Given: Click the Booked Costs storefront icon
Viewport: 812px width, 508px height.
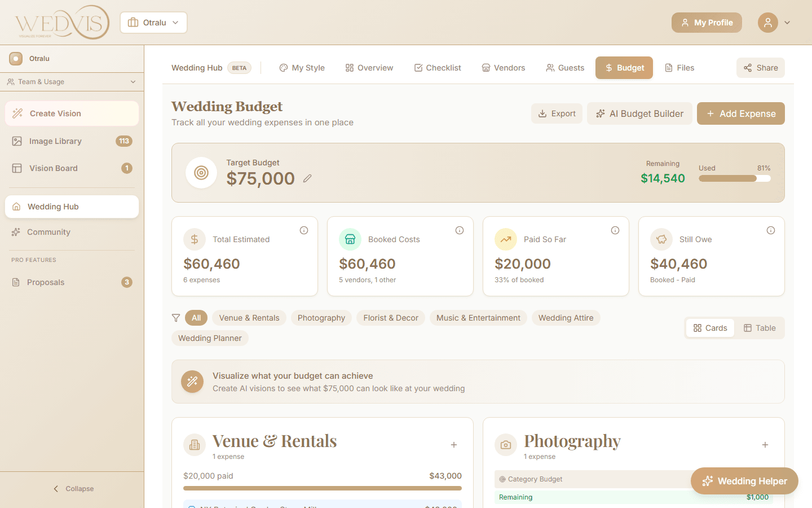Looking at the screenshot, I should (350, 239).
